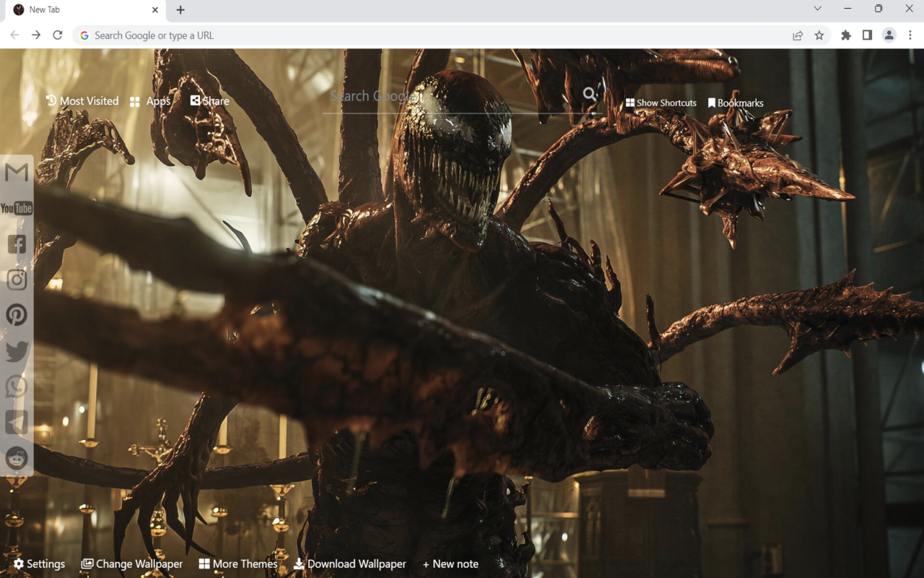Restore down the Chrome window
The width and height of the screenshot is (924, 578).
(879, 9)
